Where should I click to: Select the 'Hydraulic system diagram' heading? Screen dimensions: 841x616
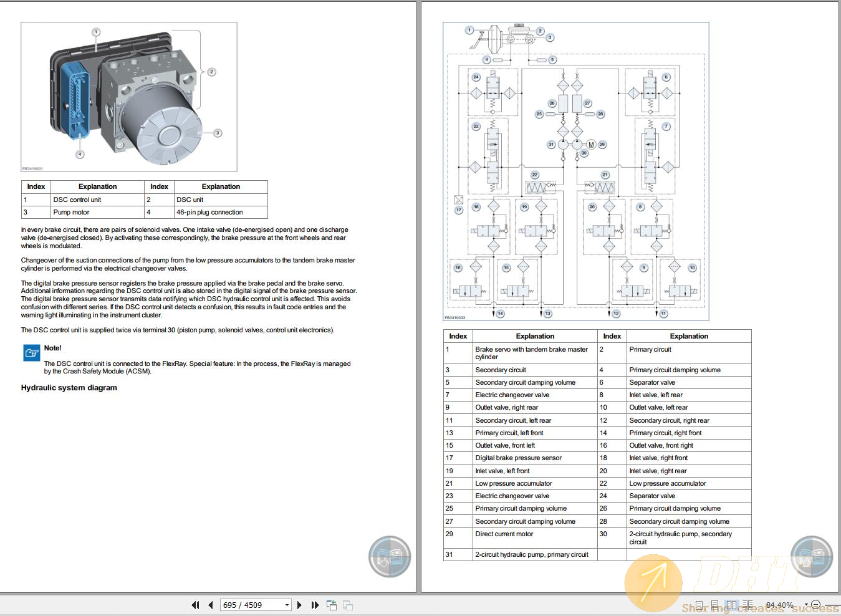[69, 388]
